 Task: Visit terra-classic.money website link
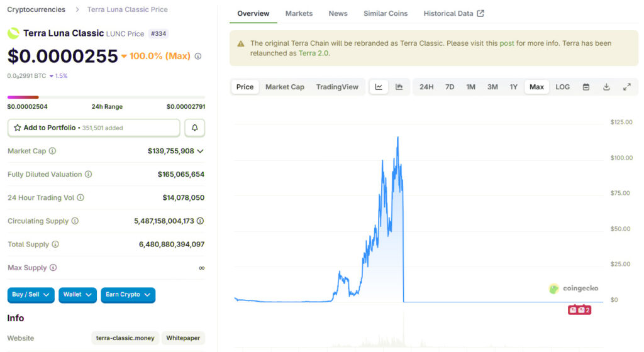(125, 338)
